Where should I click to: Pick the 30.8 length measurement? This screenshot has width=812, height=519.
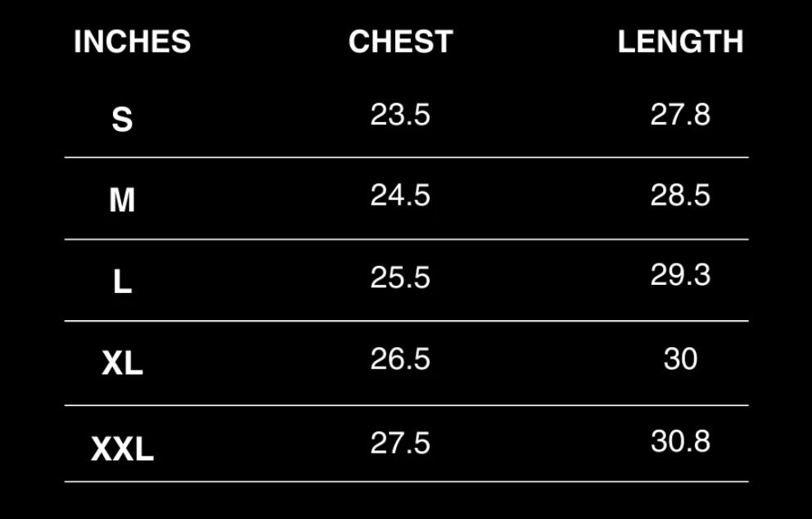[680, 441]
